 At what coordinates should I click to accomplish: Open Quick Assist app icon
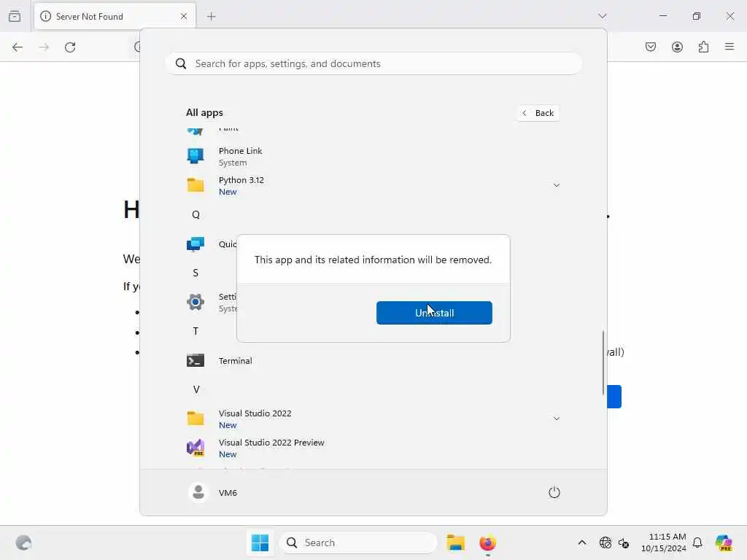tap(196, 244)
